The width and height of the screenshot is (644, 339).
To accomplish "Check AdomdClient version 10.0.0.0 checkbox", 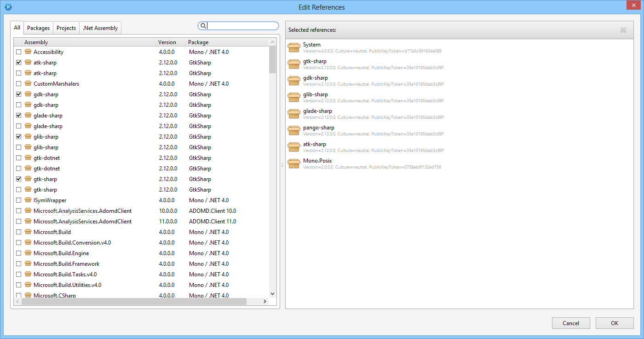I will point(18,211).
